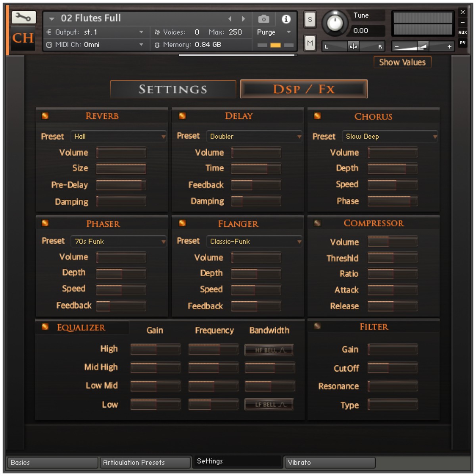Click the AUX send icon
Image resolution: width=476 pixels, height=476 pixels.
[463, 32]
